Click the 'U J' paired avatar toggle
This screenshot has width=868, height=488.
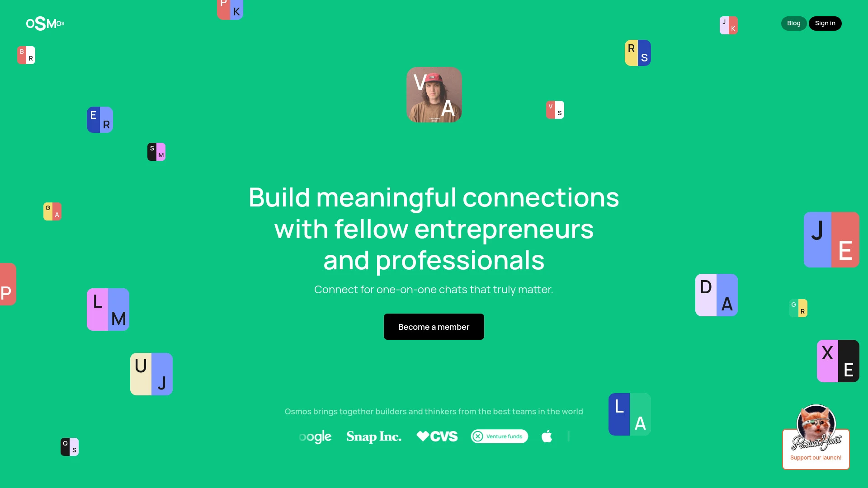click(151, 374)
